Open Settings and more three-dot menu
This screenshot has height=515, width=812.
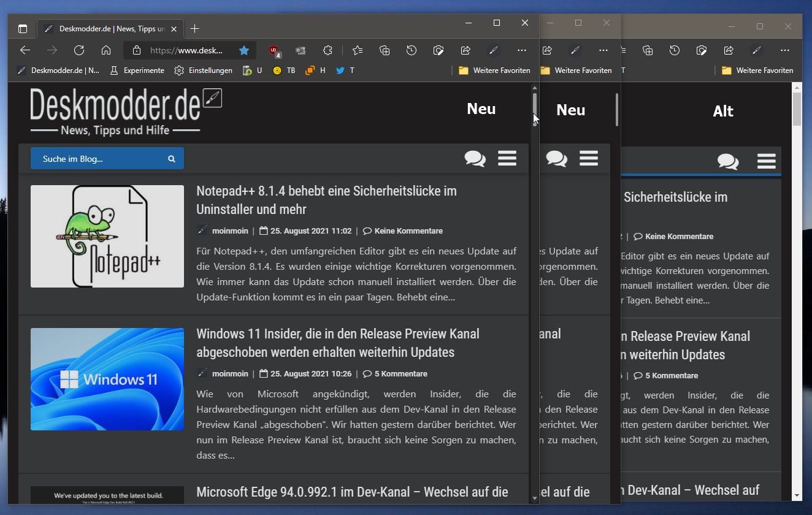(x=521, y=50)
